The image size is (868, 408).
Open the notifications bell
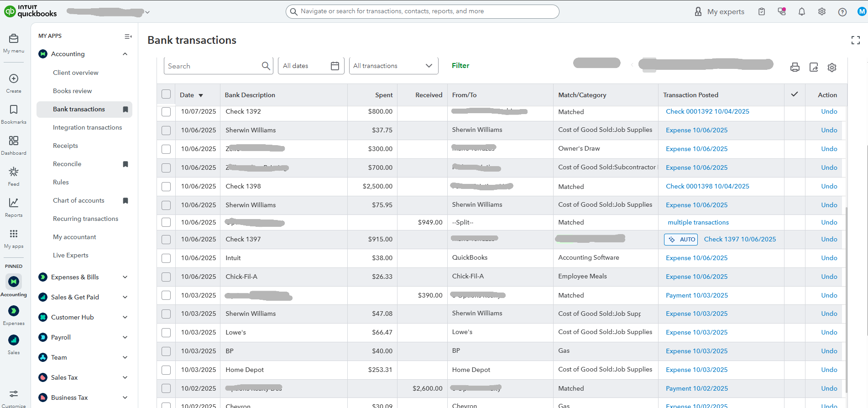[x=802, y=11]
